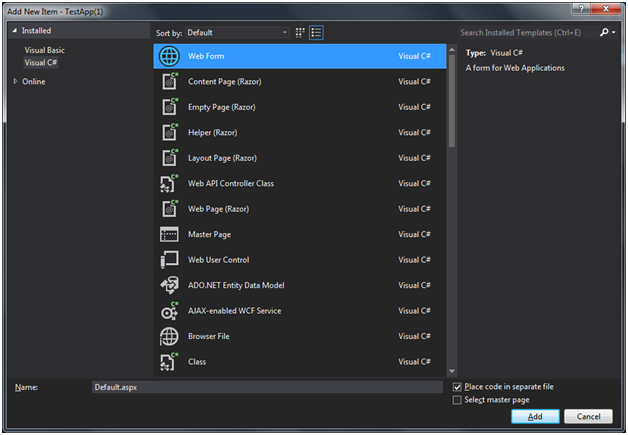
Task: Open the Sort by Default dropdown
Action: pyautogui.click(x=236, y=32)
